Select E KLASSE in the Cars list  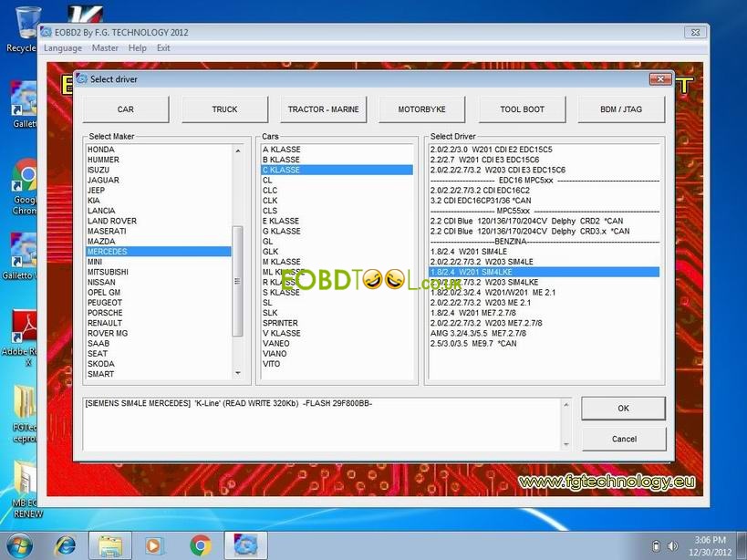point(281,221)
